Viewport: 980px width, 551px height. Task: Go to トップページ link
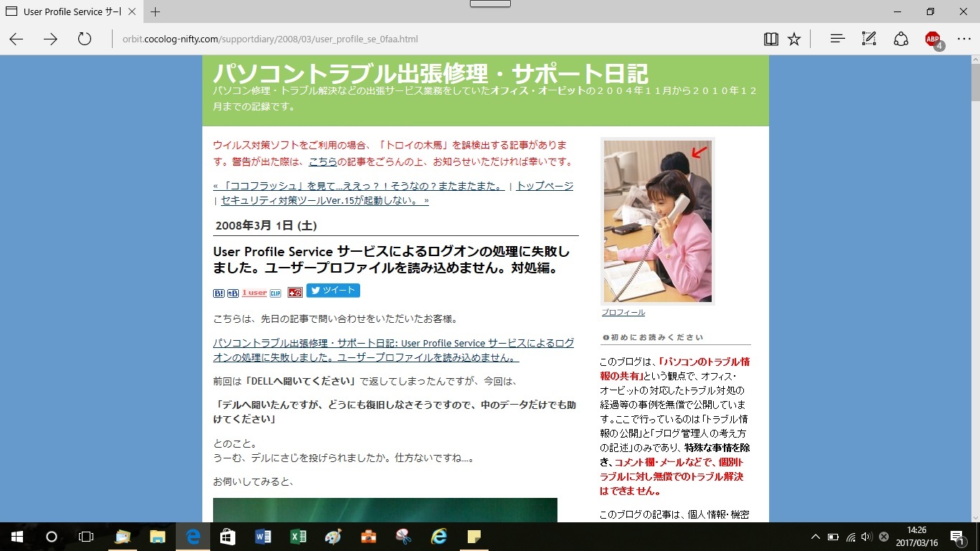(545, 186)
